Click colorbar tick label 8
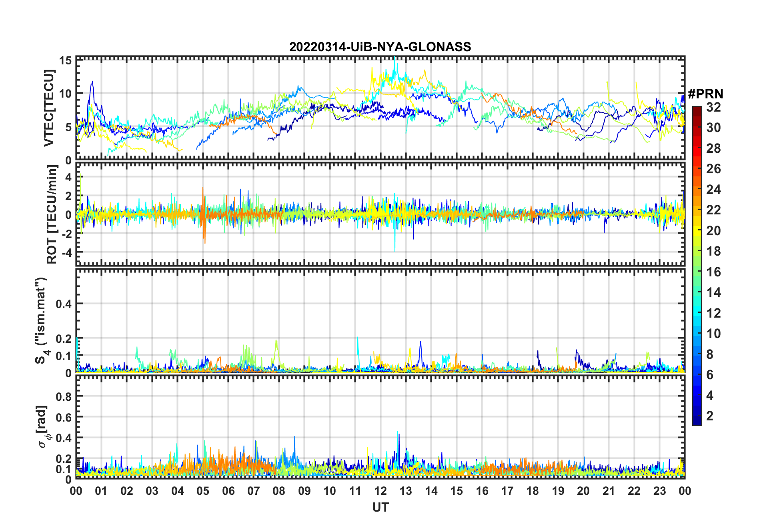Viewport: 761px width, 532px height. [710, 354]
